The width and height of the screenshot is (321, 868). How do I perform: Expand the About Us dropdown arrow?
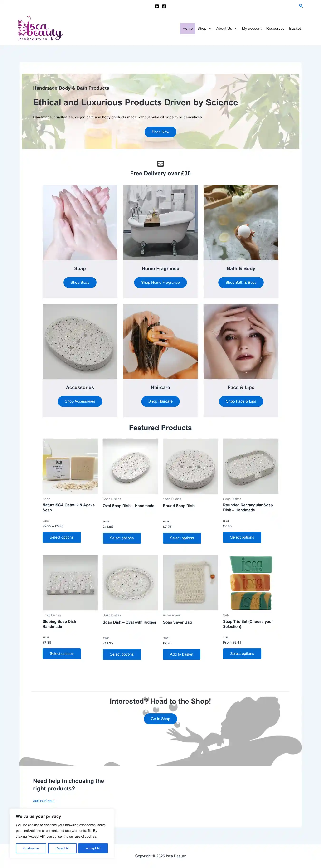tap(235, 29)
